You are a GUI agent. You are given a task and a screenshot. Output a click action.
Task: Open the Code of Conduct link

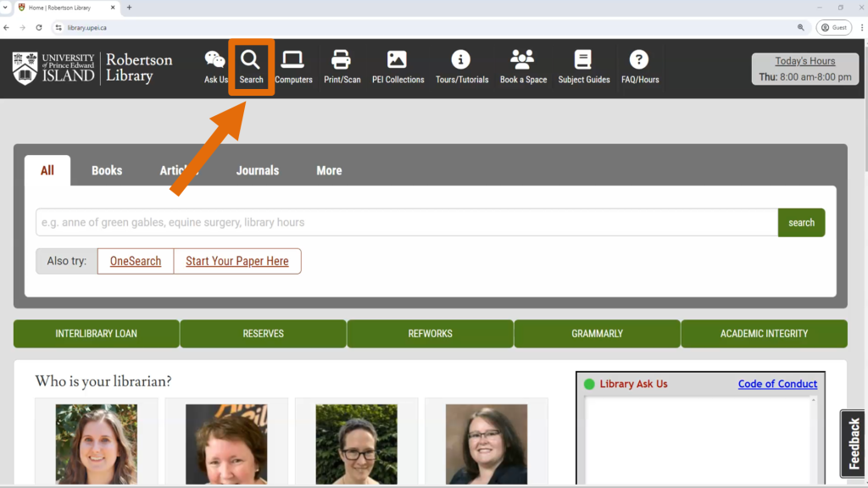coord(777,384)
